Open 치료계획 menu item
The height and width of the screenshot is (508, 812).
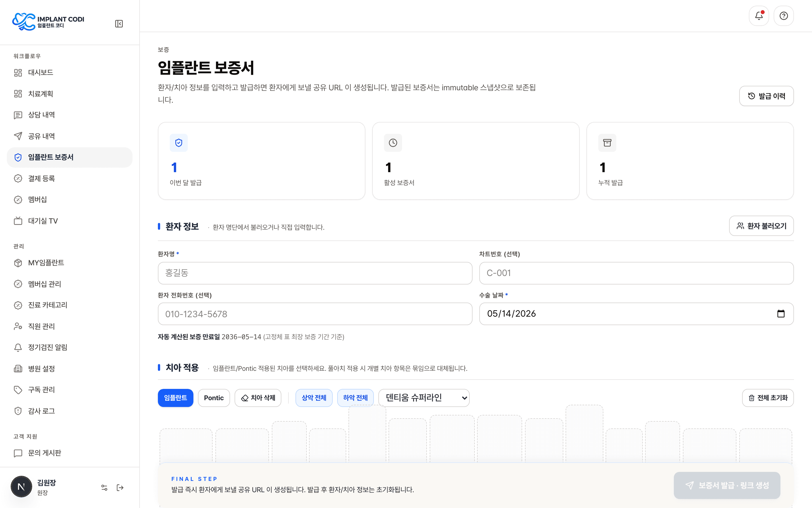point(69,94)
